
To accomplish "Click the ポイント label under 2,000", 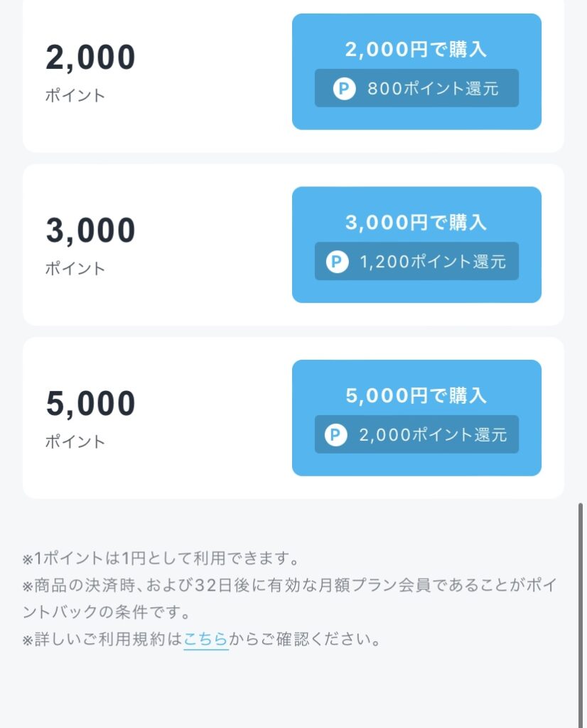I will (x=75, y=96).
